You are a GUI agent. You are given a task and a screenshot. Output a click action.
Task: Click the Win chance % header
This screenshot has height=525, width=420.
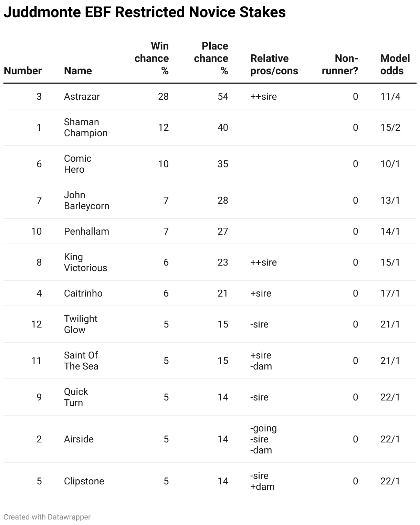pyautogui.click(x=152, y=58)
